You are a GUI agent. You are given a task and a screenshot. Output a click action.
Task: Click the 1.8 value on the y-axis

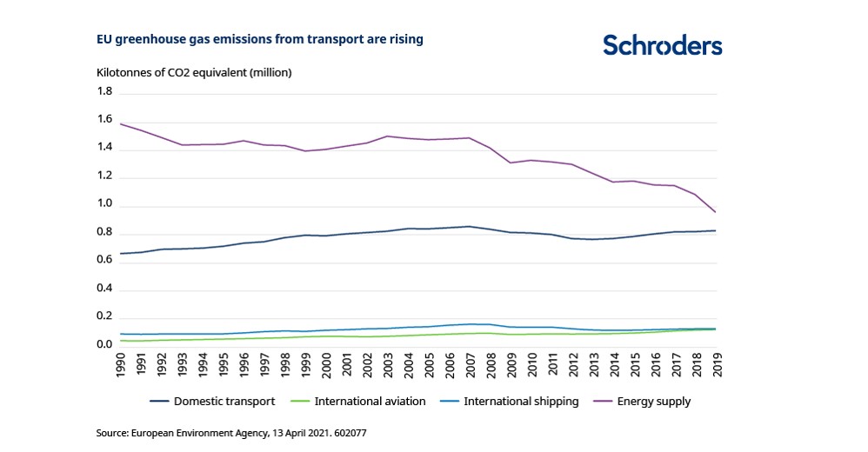tap(103, 91)
